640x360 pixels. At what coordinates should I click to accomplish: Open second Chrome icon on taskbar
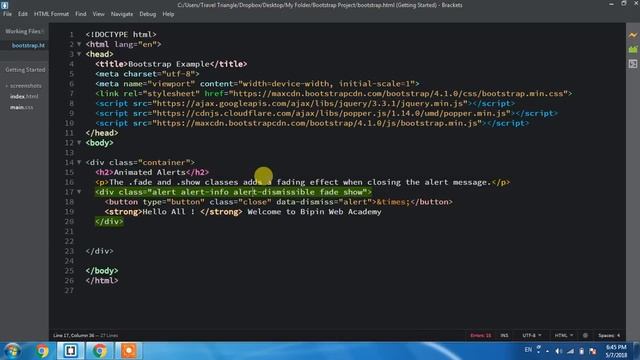tap(99, 351)
